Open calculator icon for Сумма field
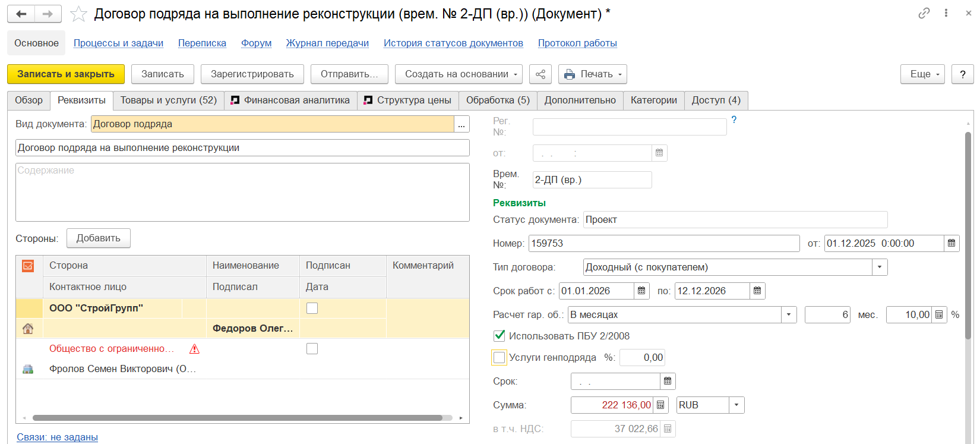Viewport: 980px width, 444px height. (660, 405)
